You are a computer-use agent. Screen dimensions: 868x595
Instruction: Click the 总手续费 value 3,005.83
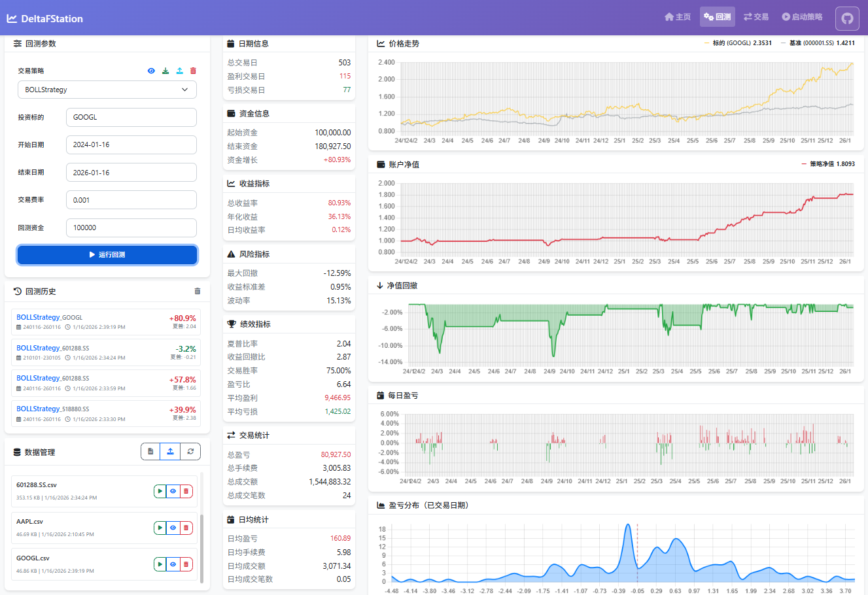[337, 468]
